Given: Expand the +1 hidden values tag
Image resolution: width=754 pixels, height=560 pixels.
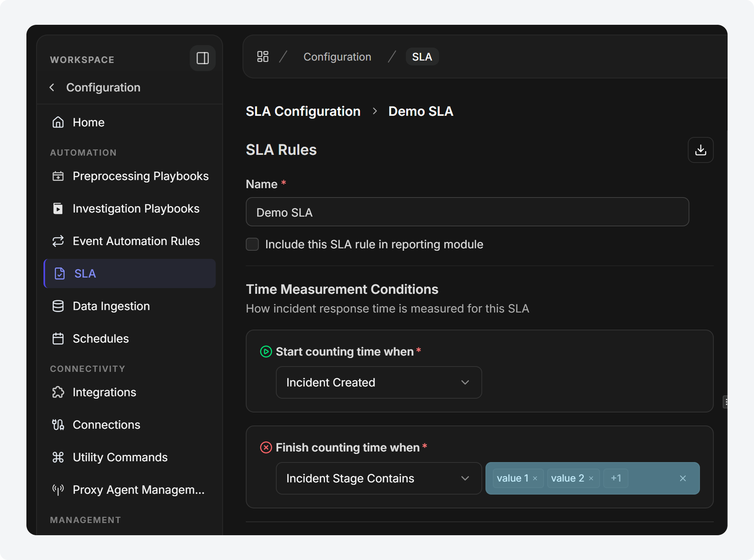Looking at the screenshot, I should pyautogui.click(x=616, y=478).
